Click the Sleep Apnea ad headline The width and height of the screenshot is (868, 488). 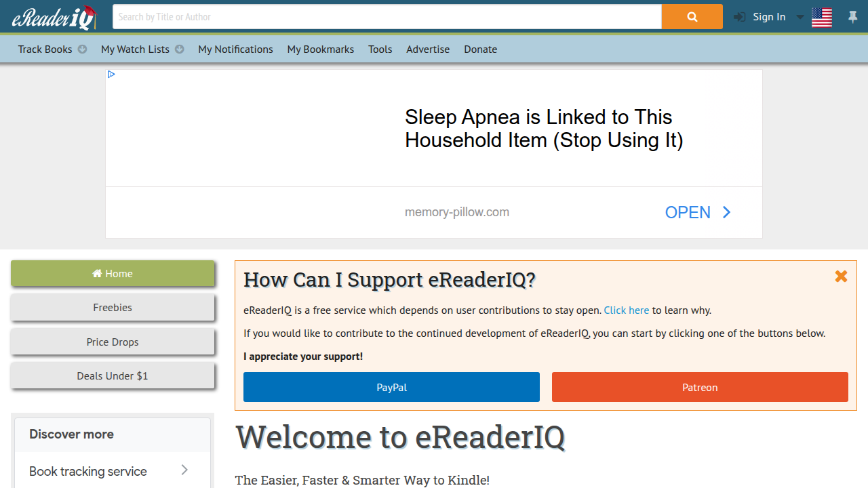[544, 128]
